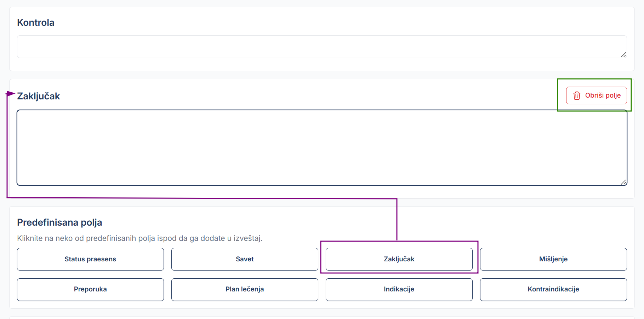Viewport: 644px width, 319px height.
Task: Click the Predefinisana polja heading
Action: tap(59, 222)
